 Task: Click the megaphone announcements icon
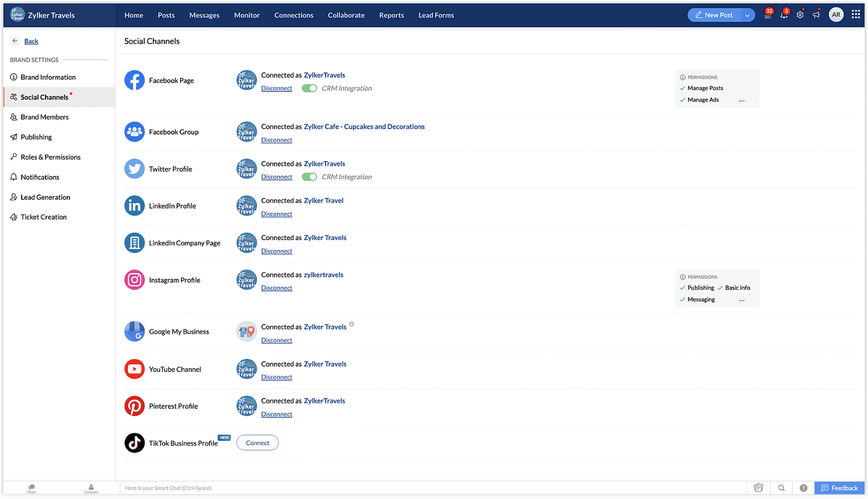pos(816,15)
